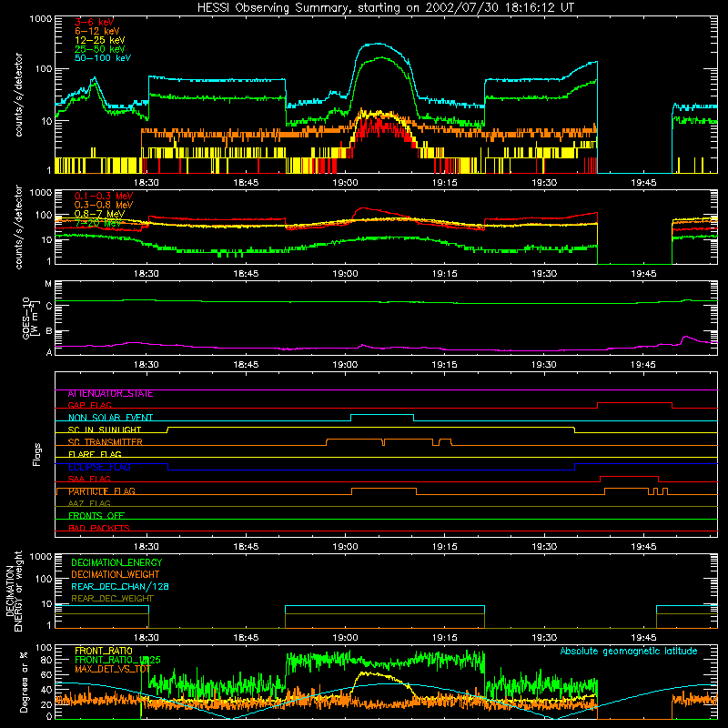The width and height of the screenshot is (728, 728).
Task: Click the GOES class 'A' axis label
Action: 49,352
